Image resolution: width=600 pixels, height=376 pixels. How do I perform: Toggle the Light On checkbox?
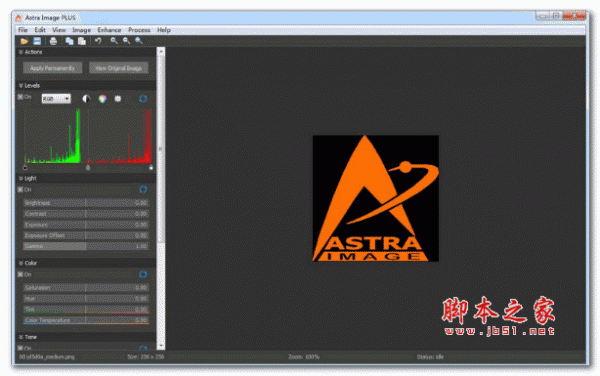pyautogui.click(x=20, y=189)
